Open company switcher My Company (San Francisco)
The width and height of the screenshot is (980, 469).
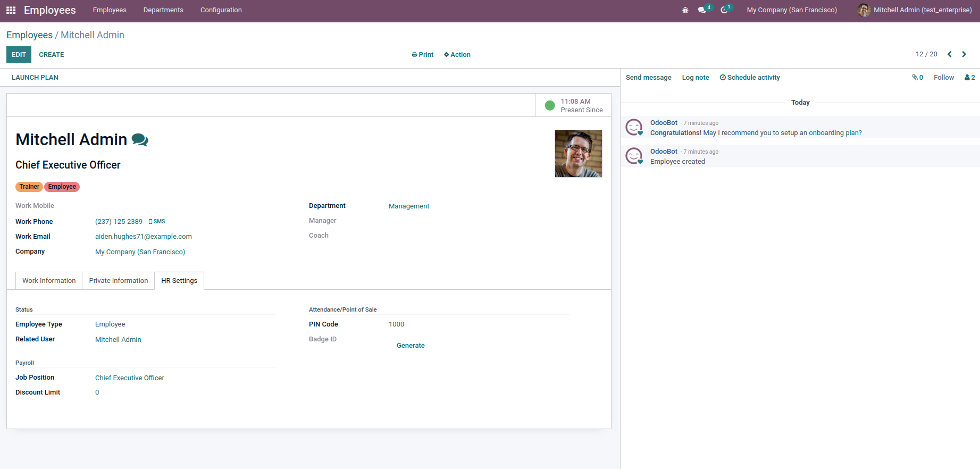click(792, 10)
